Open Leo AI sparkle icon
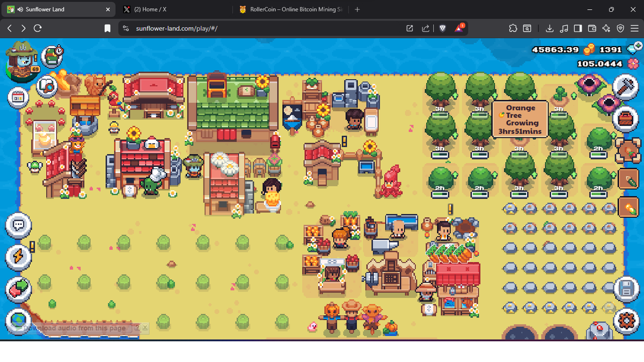Viewport: 644px width, 362px height. coord(606,28)
